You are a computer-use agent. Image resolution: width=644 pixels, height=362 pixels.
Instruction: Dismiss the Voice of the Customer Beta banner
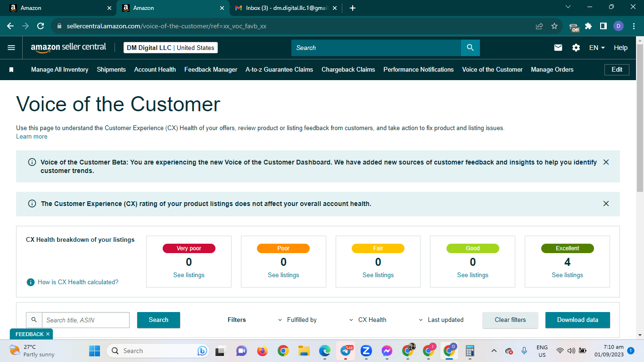point(606,162)
